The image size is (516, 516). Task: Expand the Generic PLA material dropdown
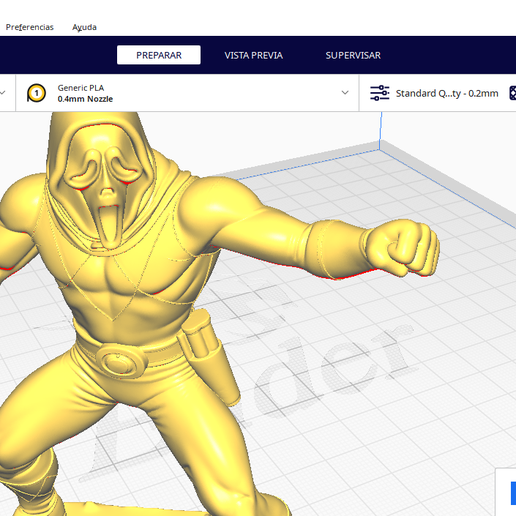tap(345, 93)
